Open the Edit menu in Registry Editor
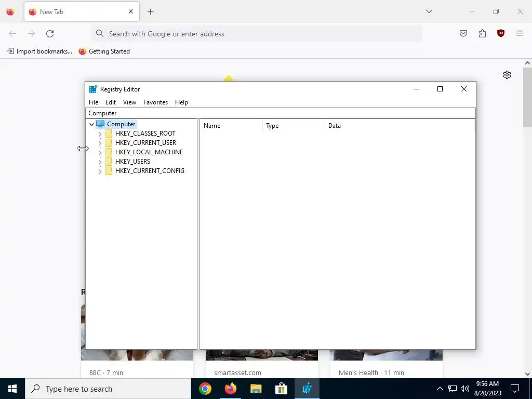Image resolution: width=532 pixels, height=399 pixels. tap(111, 102)
